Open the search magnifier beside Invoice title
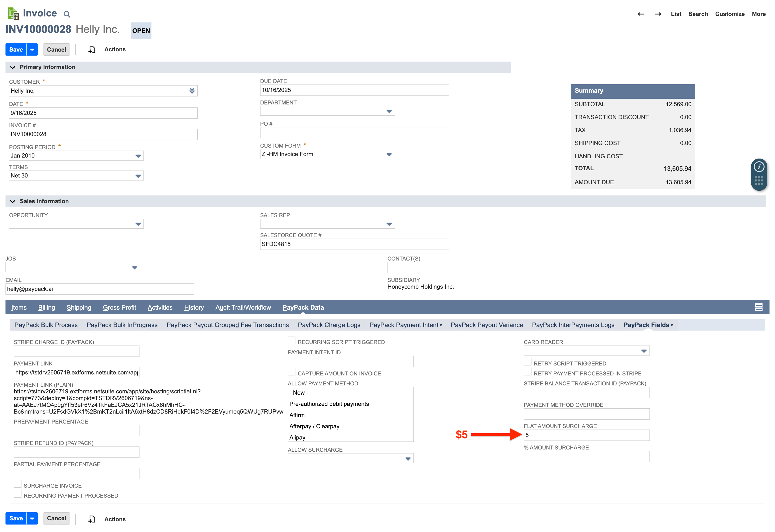The image size is (775, 532). 66,14
